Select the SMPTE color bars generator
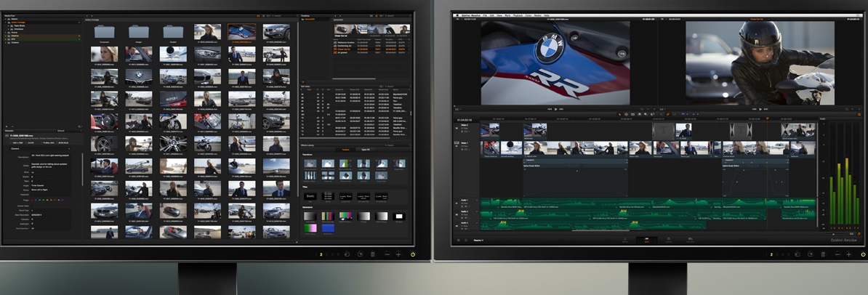Viewport: 868px width, 295px height. (x=328, y=216)
